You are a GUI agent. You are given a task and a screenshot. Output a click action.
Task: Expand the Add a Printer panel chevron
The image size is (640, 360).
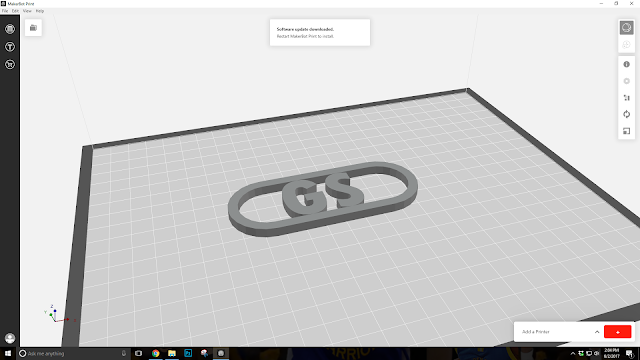click(x=597, y=332)
